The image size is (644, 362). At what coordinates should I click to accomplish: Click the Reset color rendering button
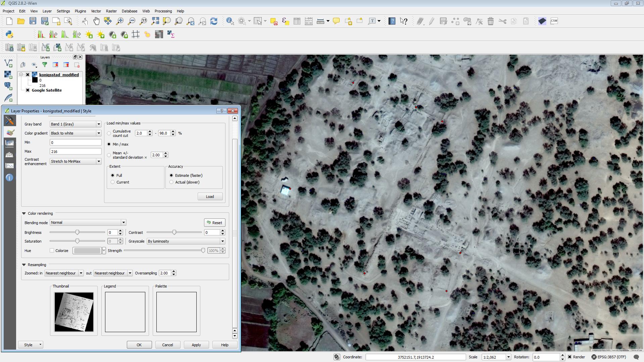[214, 223]
